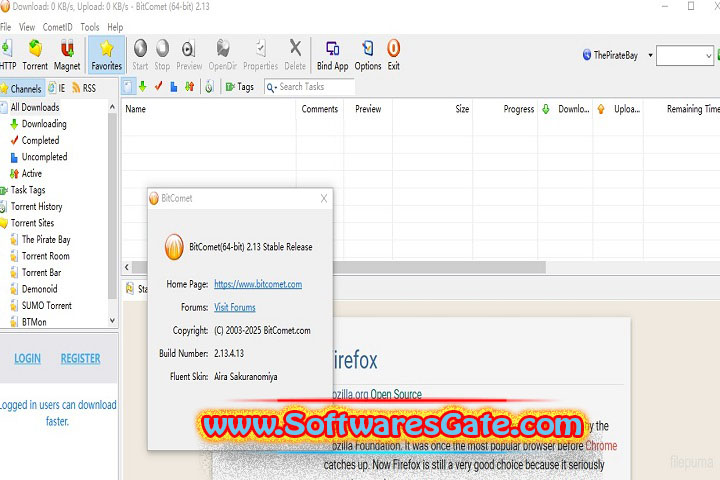Sort by the Progress column header
This screenshot has height=480, width=720.
coord(505,109)
